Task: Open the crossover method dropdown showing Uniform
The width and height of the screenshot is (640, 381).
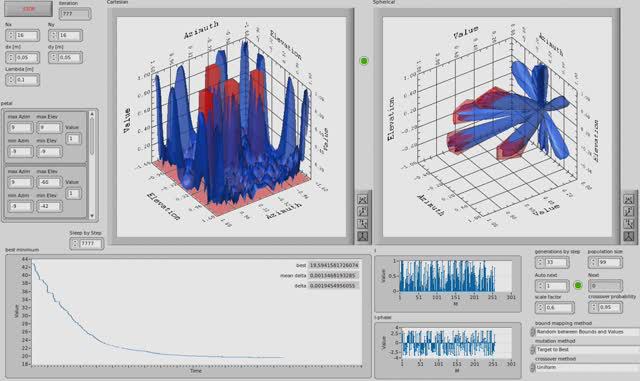Action: [587, 368]
